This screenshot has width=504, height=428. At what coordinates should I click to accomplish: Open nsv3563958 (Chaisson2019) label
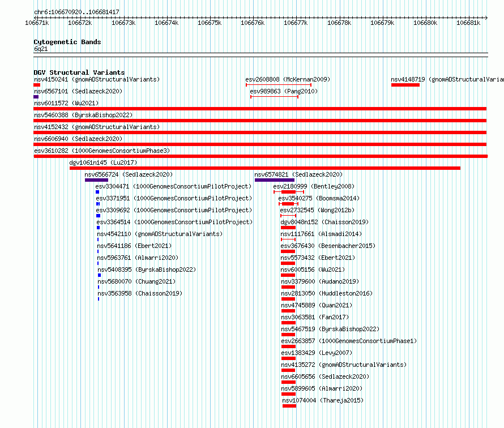pos(140,293)
